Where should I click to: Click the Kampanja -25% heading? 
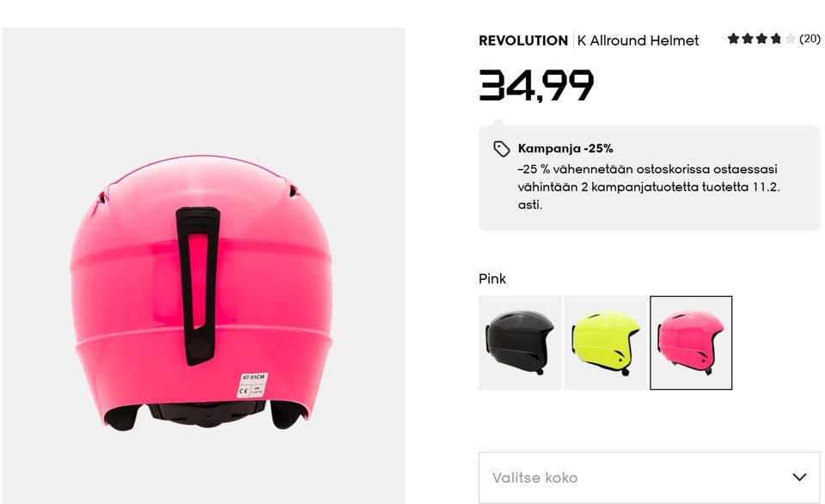tap(565, 149)
